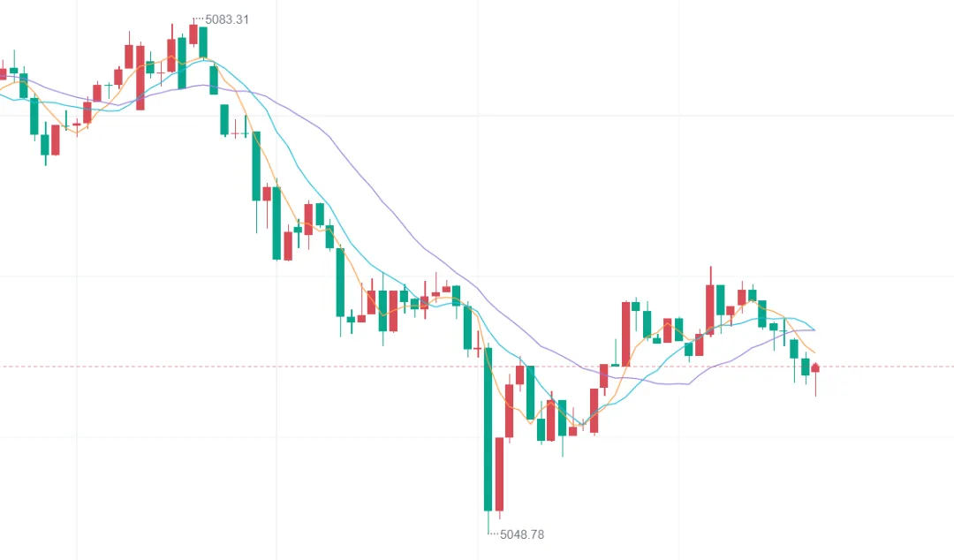Image resolution: width=954 pixels, height=560 pixels.
Task: Click the right end of the orange moving average
Action: [813, 352]
